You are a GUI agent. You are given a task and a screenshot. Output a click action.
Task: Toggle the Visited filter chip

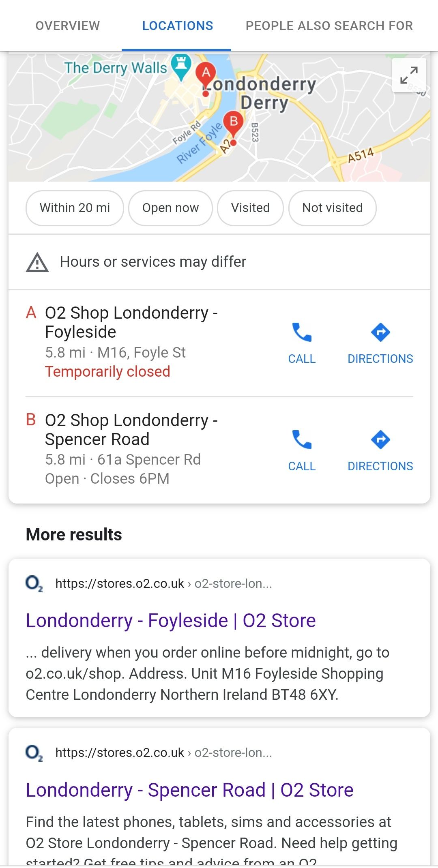250,208
